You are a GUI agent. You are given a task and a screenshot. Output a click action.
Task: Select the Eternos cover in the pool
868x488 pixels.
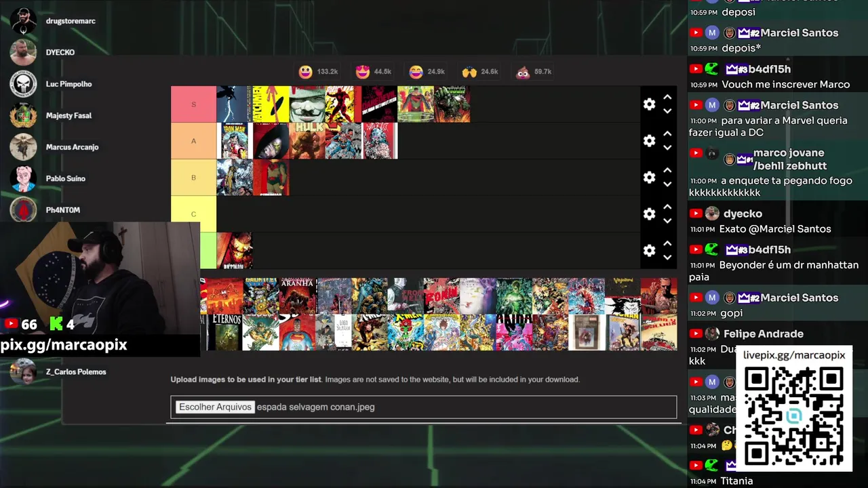(224, 332)
